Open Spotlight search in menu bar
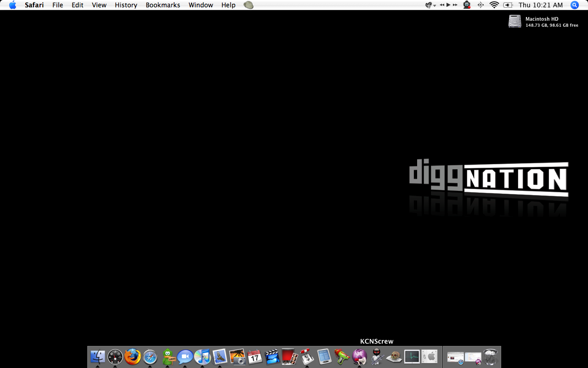Image resolution: width=588 pixels, height=368 pixels. (574, 5)
